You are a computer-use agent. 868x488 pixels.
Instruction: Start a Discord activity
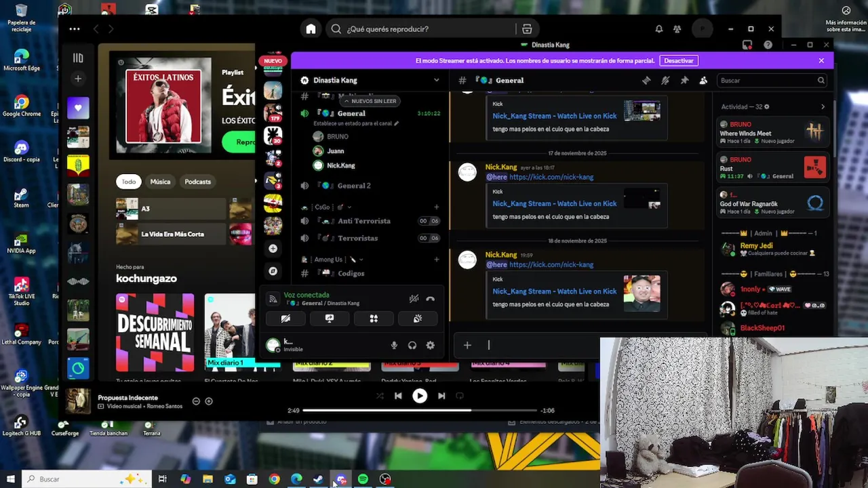tap(374, 319)
